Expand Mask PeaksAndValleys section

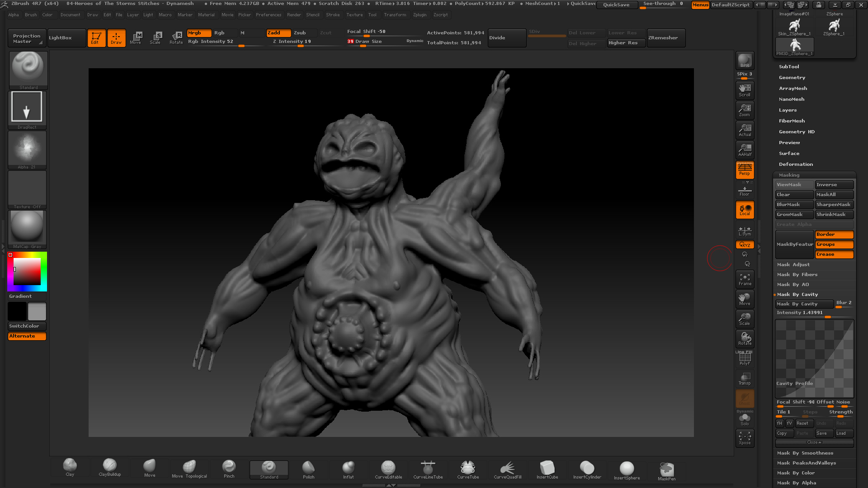pos(806,463)
